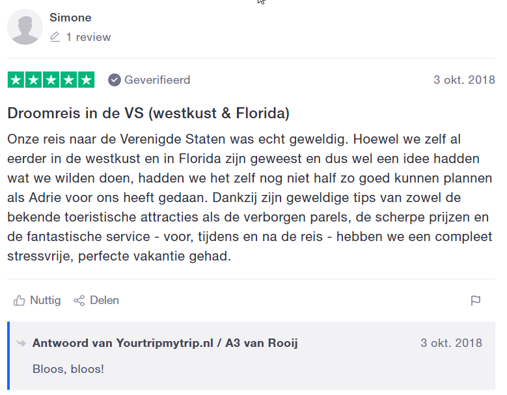
Task: Click the reply text 'Bloos, bloos!'
Action: (x=68, y=369)
